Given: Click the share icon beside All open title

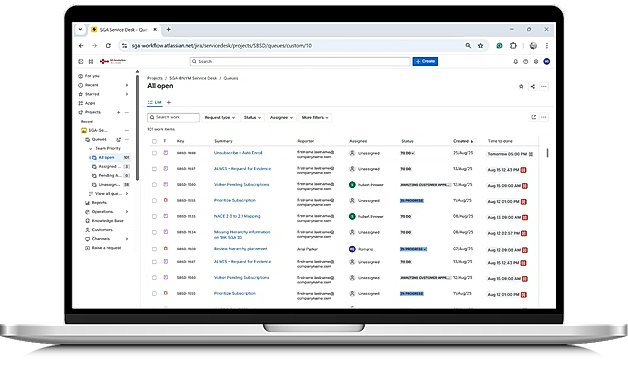Looking at the screenshot, I should [x=532, y=86].
